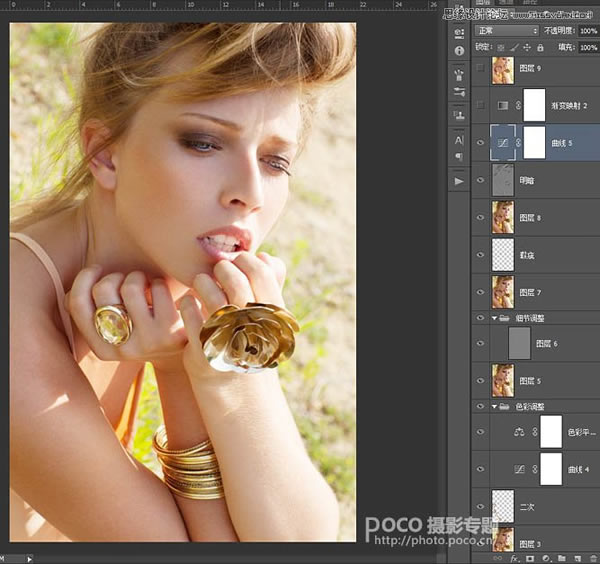Click the mask link icon of 曲线 4
600x564 pixels.
[535, 469]
